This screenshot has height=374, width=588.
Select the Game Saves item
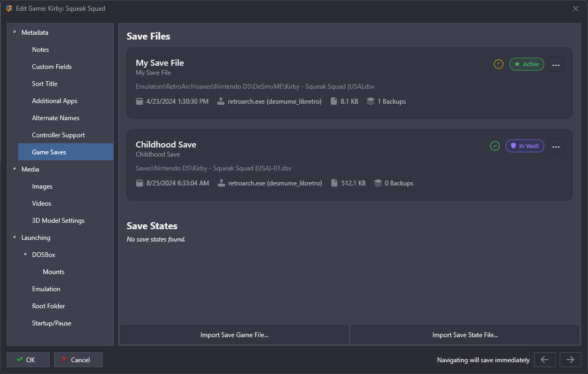pyautogui.click(x=66, y=152)
